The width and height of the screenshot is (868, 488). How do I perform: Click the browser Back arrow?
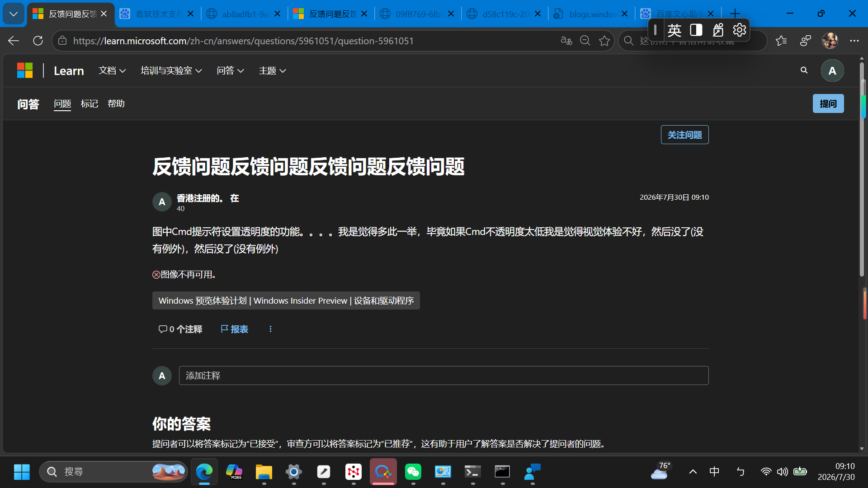(14, 41)
